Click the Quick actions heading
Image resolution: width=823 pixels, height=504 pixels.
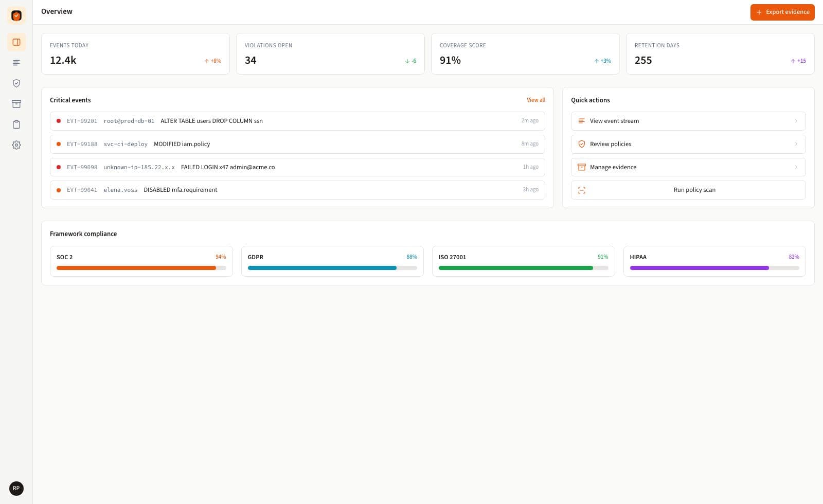click(x=591, y=100)
